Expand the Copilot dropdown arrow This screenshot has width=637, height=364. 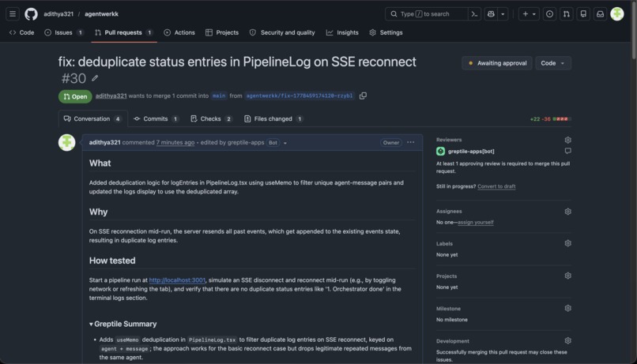click(503, 13)
